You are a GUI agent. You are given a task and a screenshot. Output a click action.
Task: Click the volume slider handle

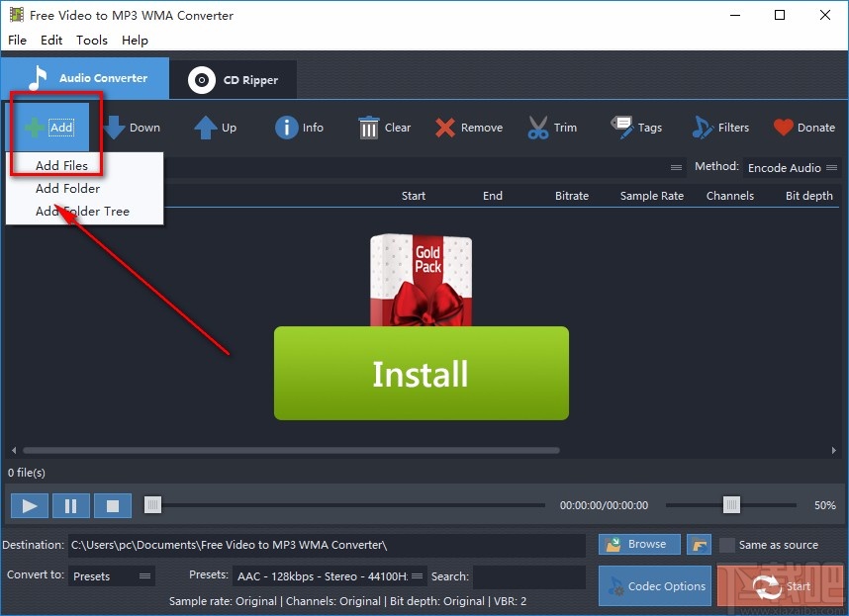(x=731, y=505)
